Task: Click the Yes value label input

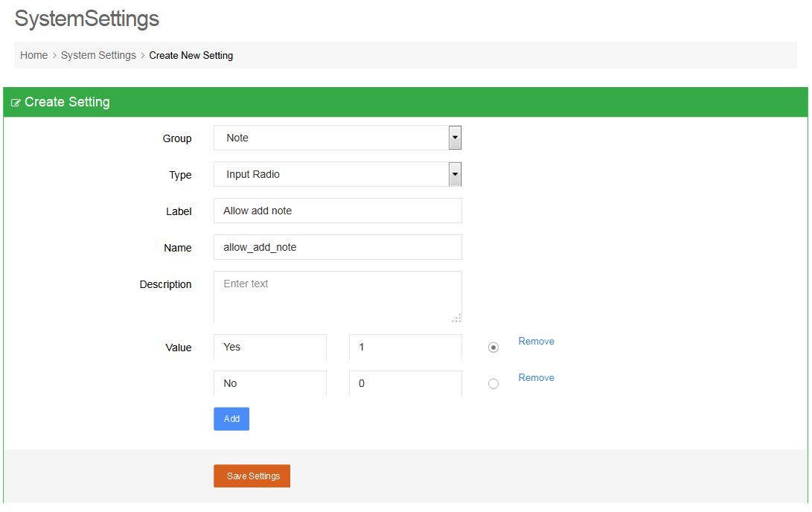Action: click(x=269, y=347)
